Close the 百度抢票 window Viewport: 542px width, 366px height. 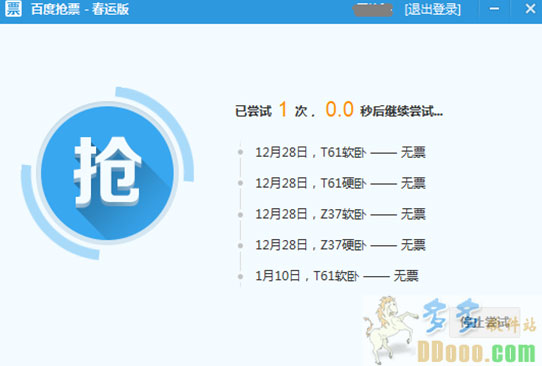[x=530, y=9]
